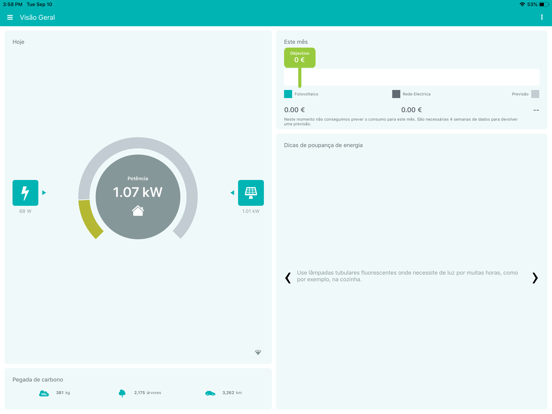Tap the green Objectivo 0 € marker
Image resolution: width=552 pixels, height=414 pixels.
300,57
